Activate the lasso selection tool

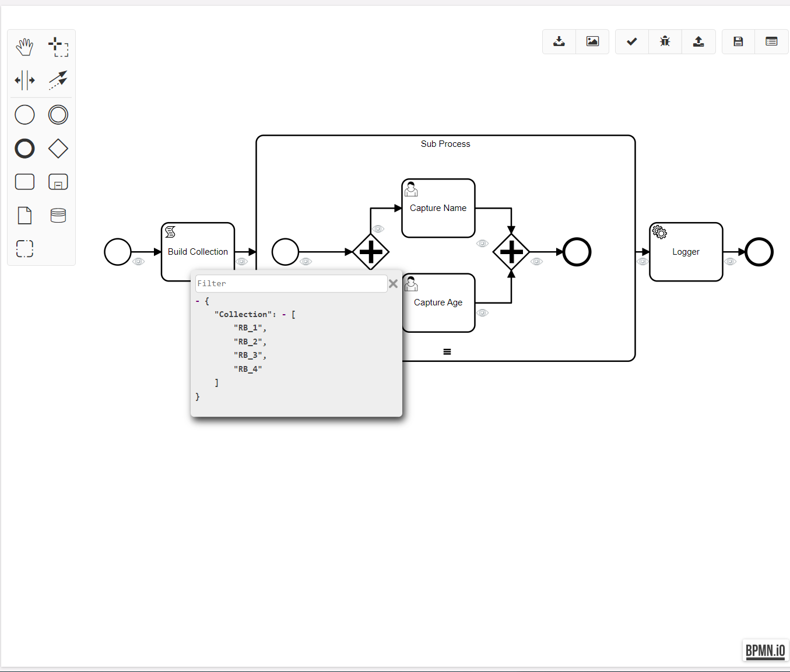click(58, 47)
